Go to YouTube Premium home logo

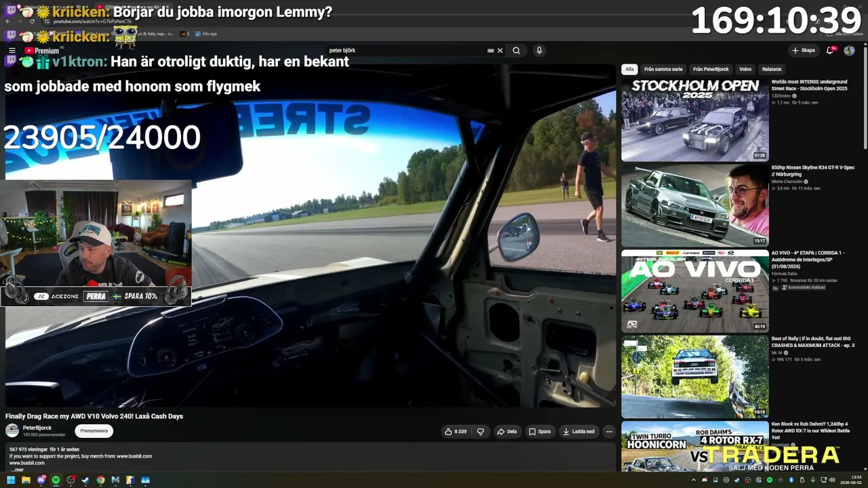(42, 51)
